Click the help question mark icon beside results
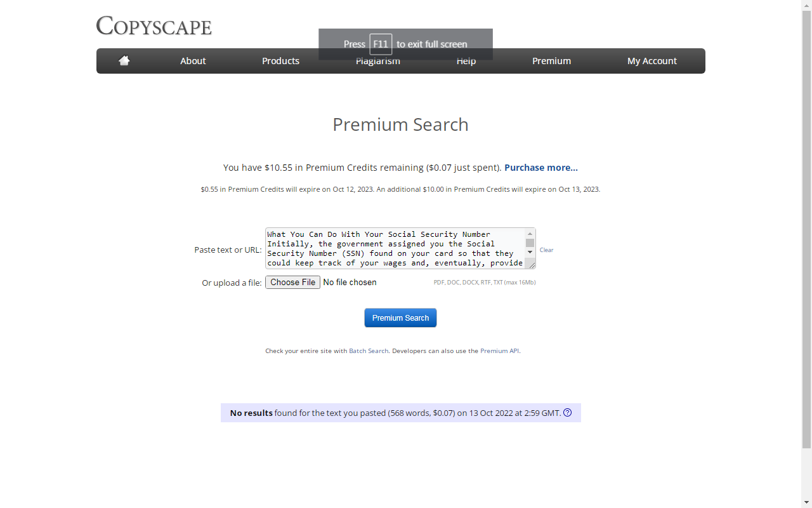This screenshot has height=508, width=812. [x=568, y=413]
